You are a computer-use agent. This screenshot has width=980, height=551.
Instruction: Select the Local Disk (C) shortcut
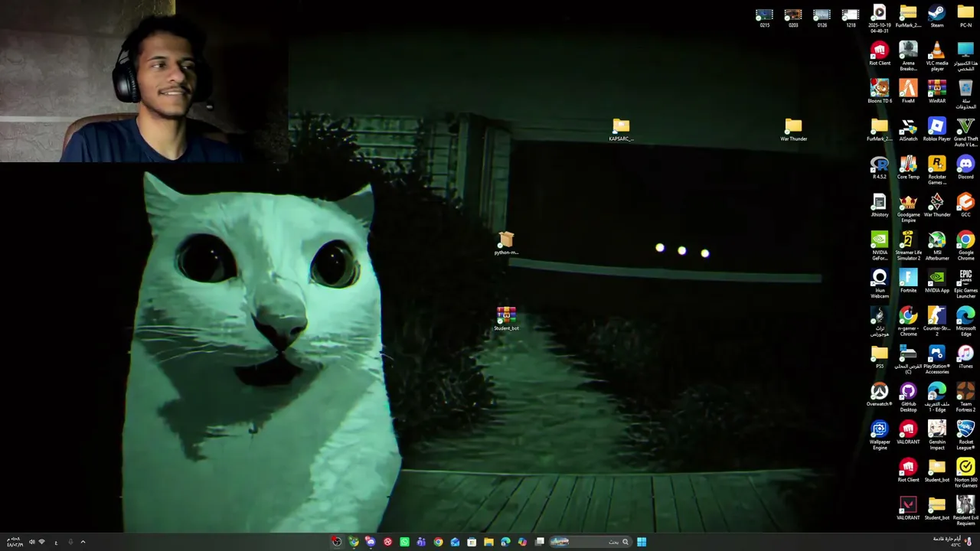click(908, 360)
